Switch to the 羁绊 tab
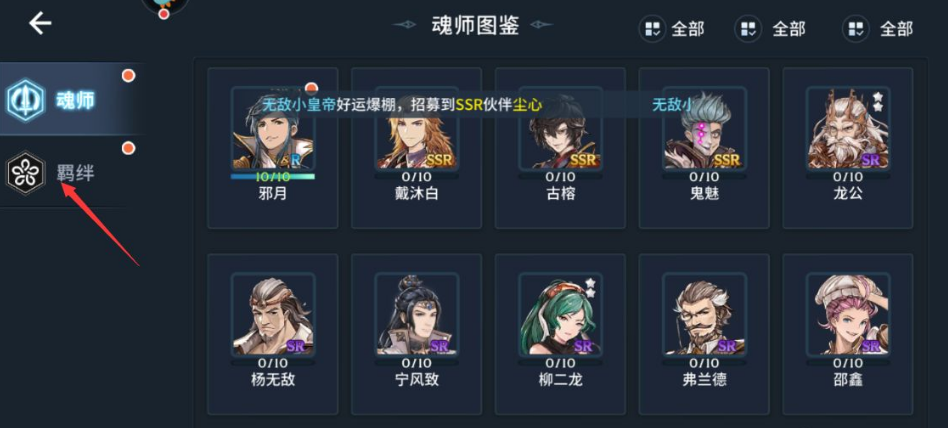 tap(73, 172)
